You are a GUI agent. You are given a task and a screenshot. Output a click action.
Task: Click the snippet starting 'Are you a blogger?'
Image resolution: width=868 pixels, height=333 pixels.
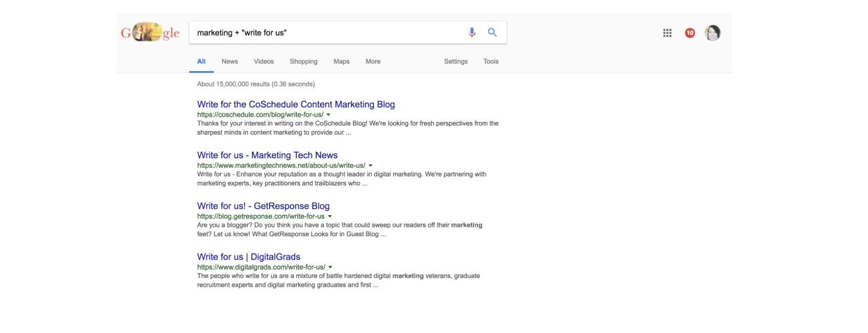point(340,230)
